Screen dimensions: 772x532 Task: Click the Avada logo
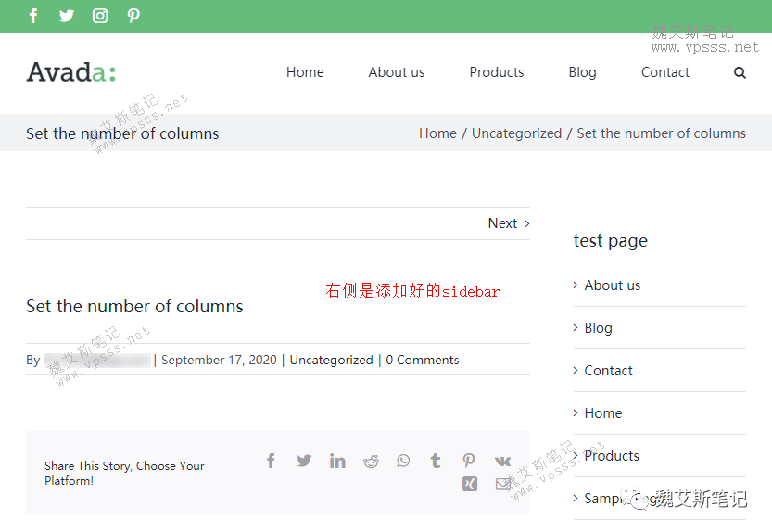pos(71,72)
